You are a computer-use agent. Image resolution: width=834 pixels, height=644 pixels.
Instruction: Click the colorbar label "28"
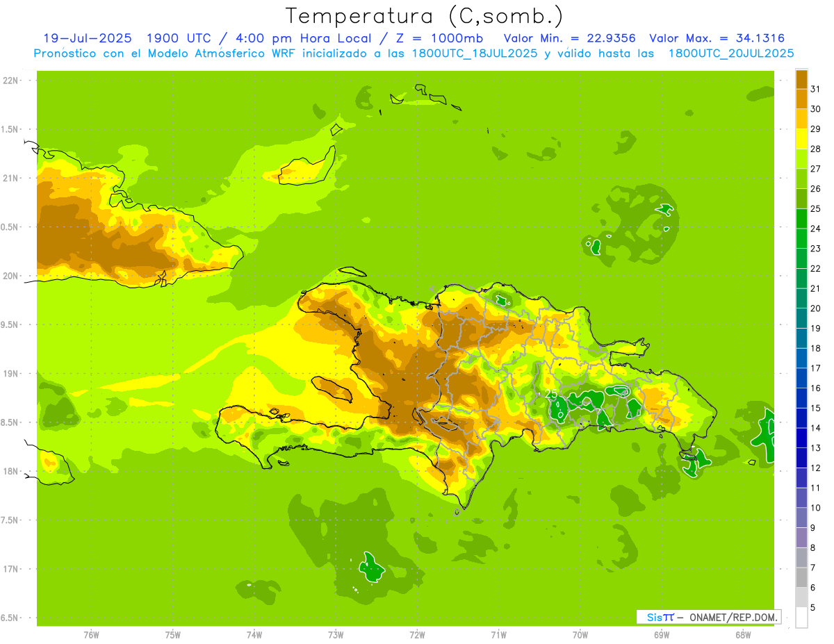pos(815,149)
